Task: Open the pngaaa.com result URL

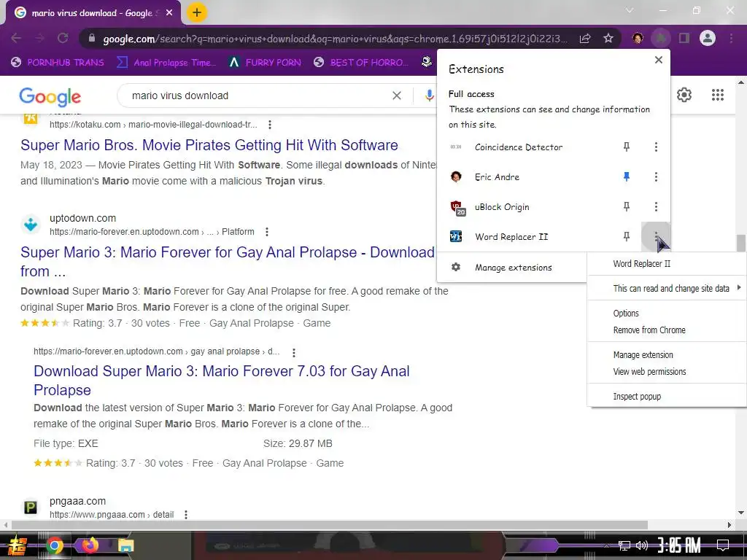Action: pos(112,515)
